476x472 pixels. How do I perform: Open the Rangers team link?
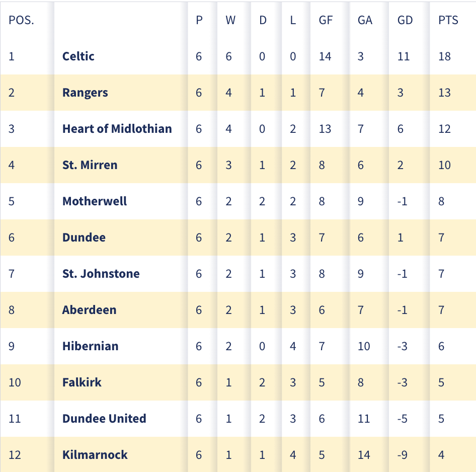coord(85,93)
